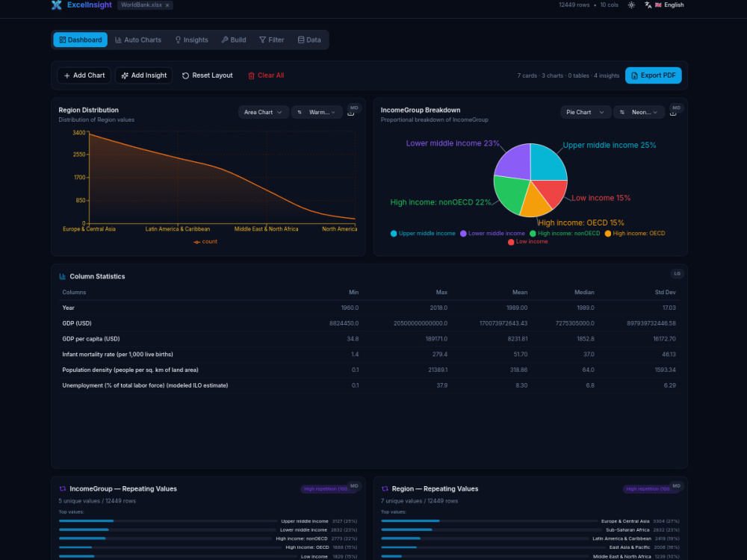Image resolution: width=747 pixels, height=560 pixels.
Task: Click the orange High income OECD pie slice
Action: pos(536,204)
